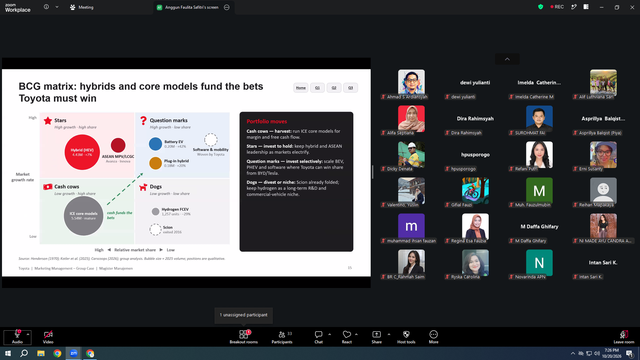Click the red Hybrid (HEV) bubble
Viewport: 640px width, 360px height.
coord(82,152)
